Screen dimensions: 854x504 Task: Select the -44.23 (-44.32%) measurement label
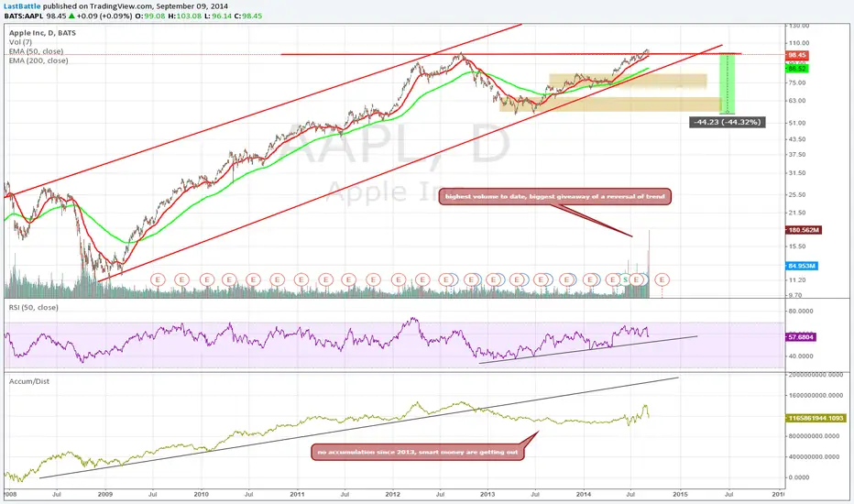tap(728, 122)
